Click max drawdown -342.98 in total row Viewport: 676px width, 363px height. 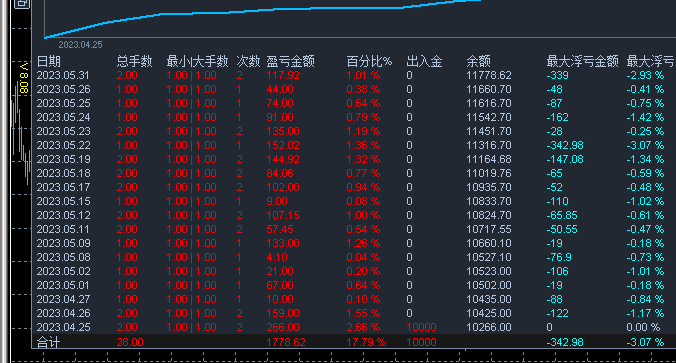tap(565, 342)
